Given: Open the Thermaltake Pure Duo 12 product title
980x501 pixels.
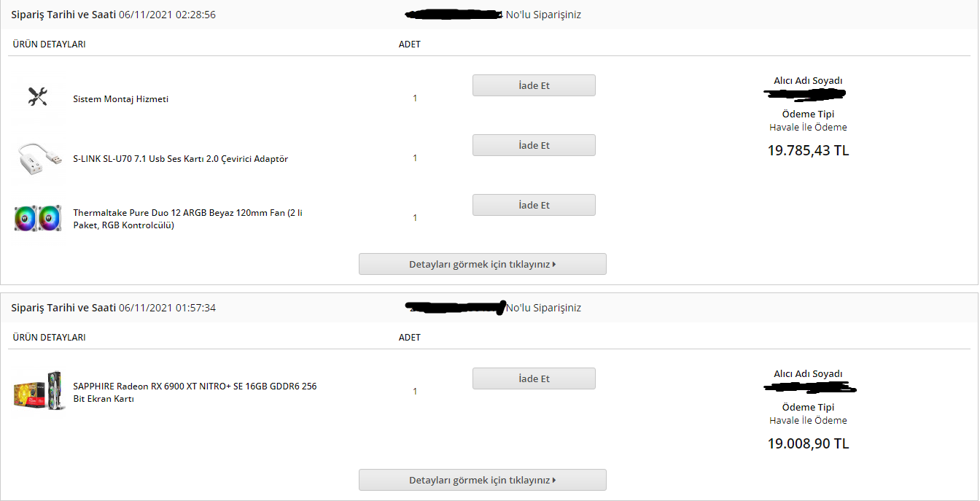Looking at the screenshot, I should pyautogui.click(x=187, y=219).
